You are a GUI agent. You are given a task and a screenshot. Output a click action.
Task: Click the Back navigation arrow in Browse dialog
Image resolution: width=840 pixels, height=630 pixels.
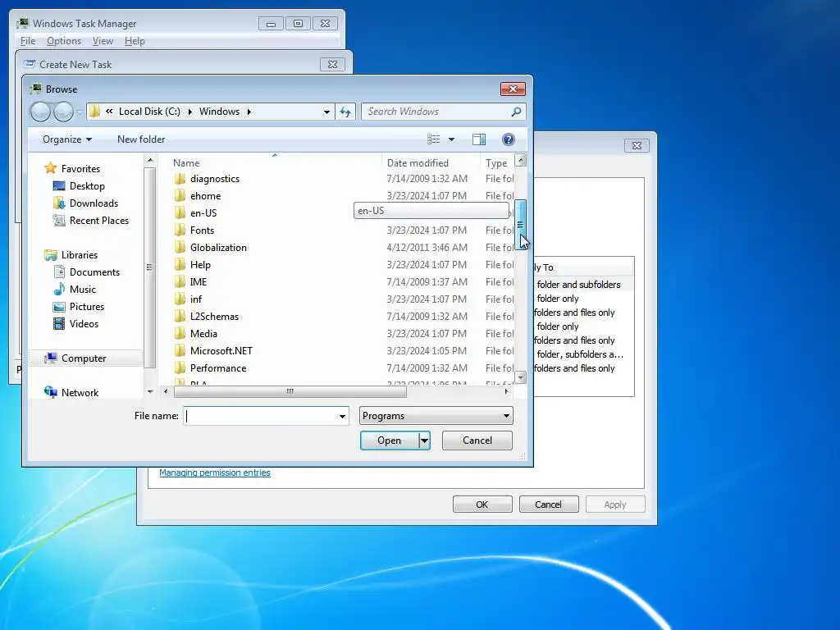click(x=40, y=112)
